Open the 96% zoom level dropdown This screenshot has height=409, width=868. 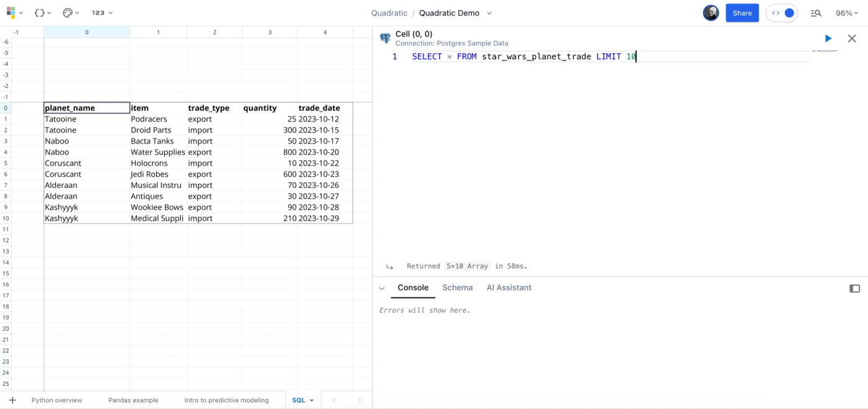click(x=848, y=13)
